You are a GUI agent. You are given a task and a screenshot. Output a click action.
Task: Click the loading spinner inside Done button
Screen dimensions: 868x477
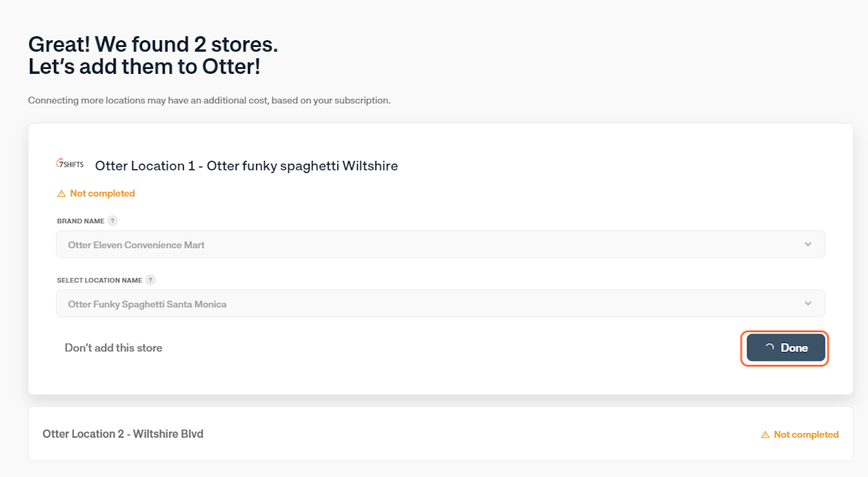tap(769, 348)
